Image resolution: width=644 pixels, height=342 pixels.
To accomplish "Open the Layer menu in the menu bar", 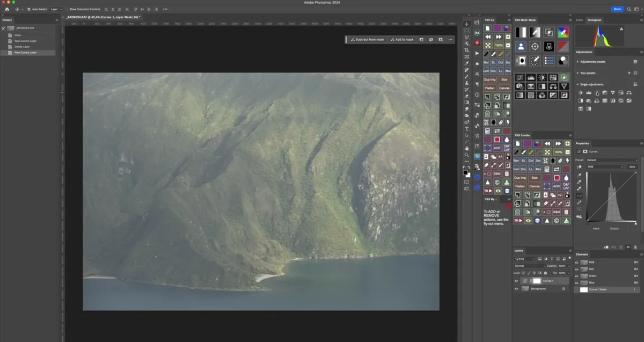I will 55,9.
